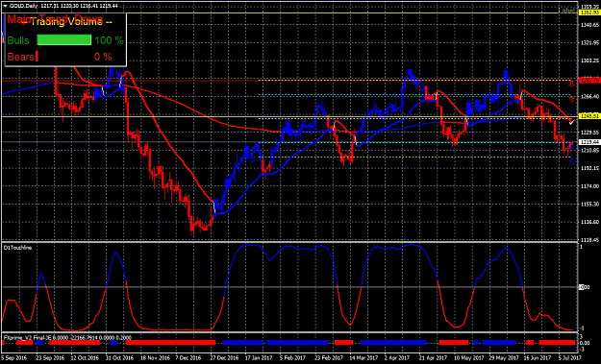Click the 27 Dec 2016 date label
Viewport: 601px width, 364px height.
[224, 358]
